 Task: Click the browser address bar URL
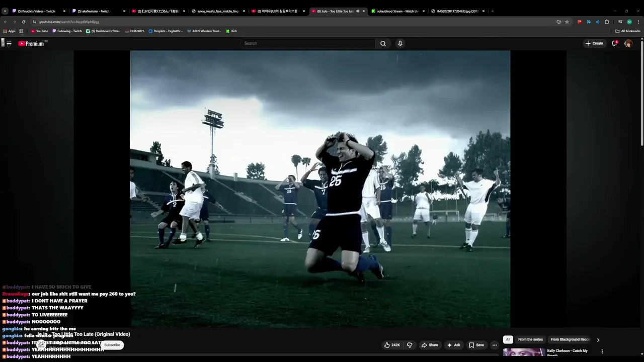point(69,22)
